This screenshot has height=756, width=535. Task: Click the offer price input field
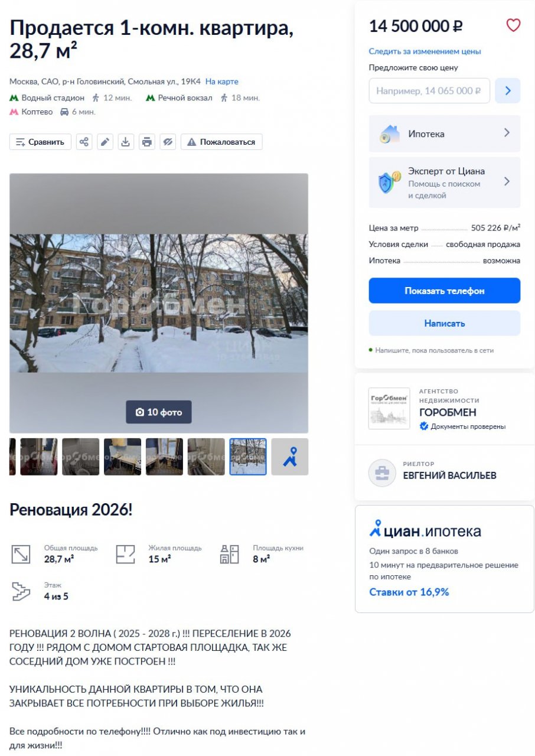[x=429, y=91]
